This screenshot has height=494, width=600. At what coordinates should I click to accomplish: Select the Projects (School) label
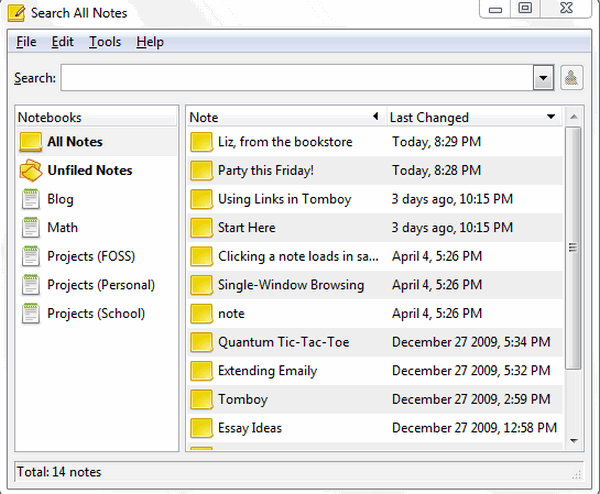click(96, 313)
